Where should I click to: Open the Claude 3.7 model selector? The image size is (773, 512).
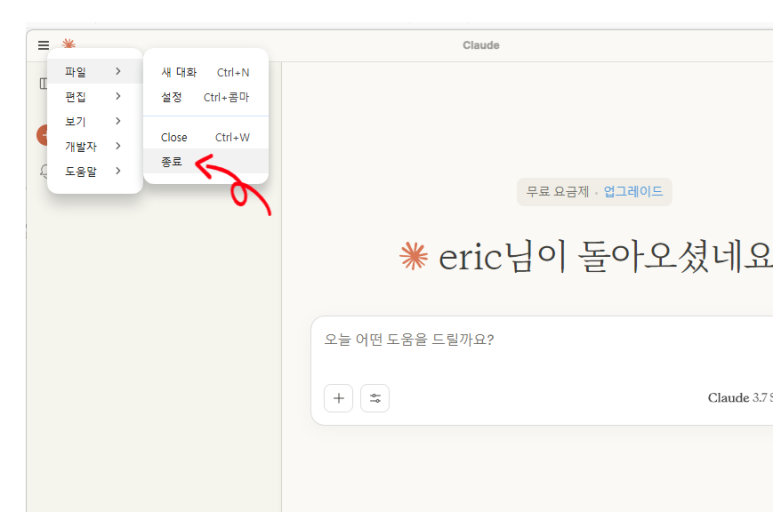click(x=740, y=398)
